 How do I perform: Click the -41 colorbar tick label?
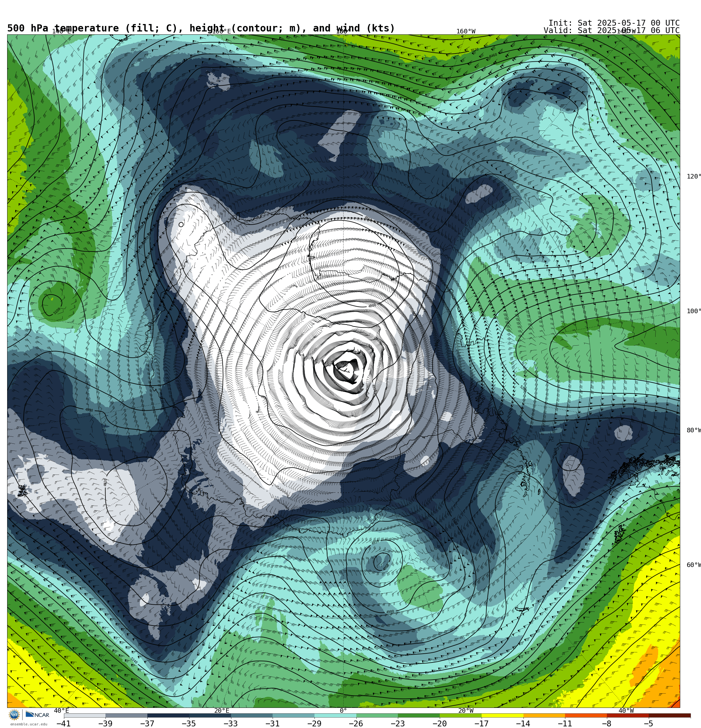(x=64, y=723)
